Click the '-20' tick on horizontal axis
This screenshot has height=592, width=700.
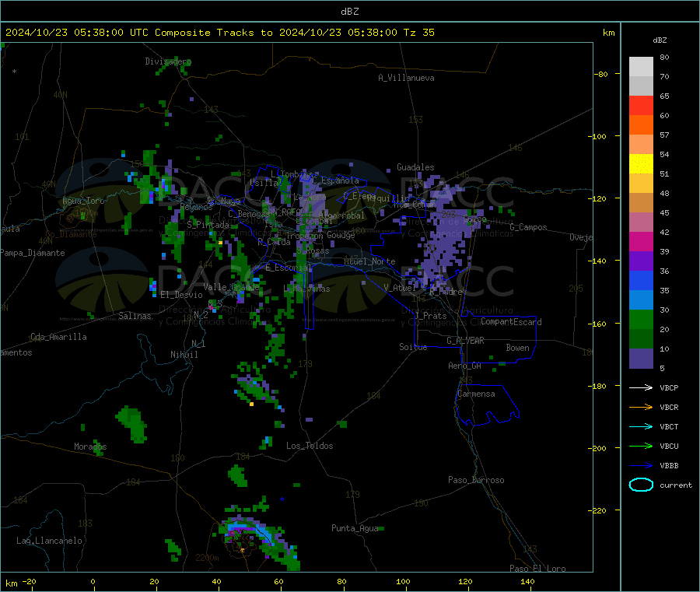pos(30,581)
